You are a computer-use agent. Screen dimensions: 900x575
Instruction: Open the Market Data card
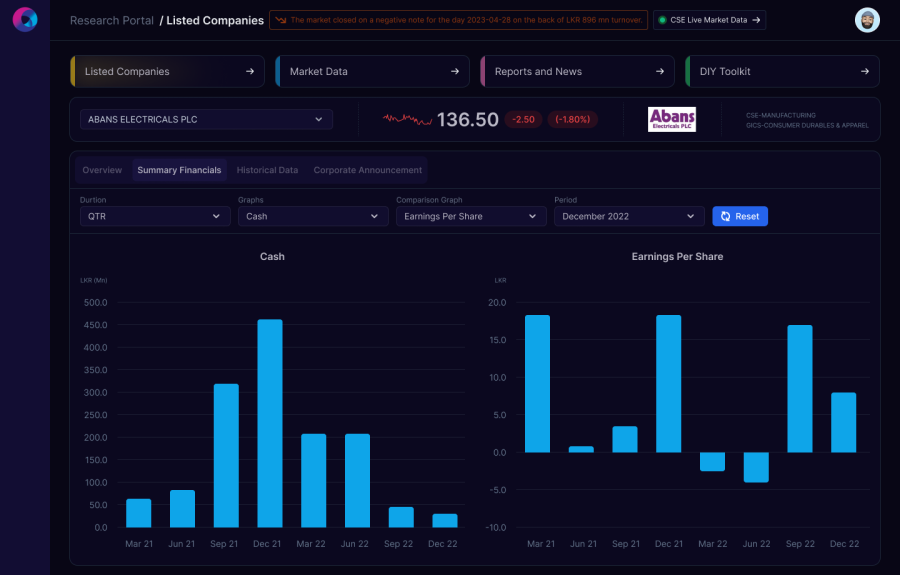[x=372, y=71]
